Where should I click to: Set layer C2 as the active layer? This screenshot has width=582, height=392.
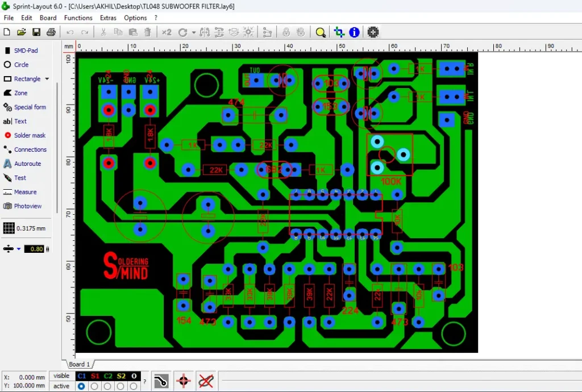pyautogui.click(x=108, y=386)
